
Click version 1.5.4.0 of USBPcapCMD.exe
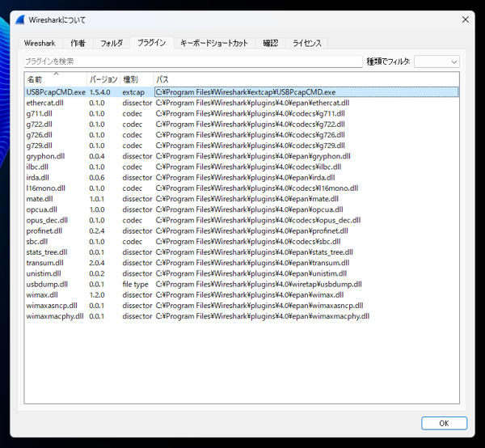(x=99, y=92)
